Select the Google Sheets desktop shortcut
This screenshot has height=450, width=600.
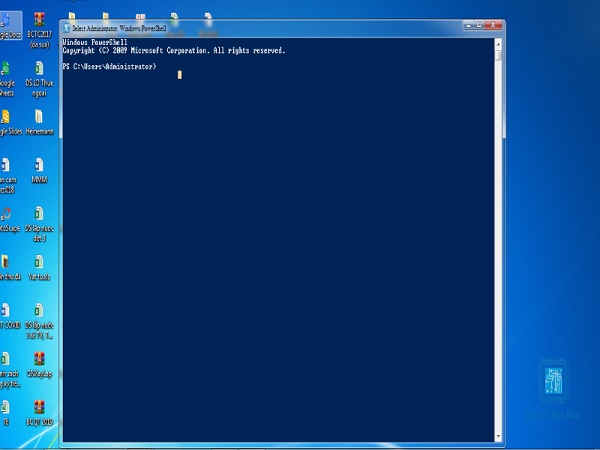click(7, 78)
